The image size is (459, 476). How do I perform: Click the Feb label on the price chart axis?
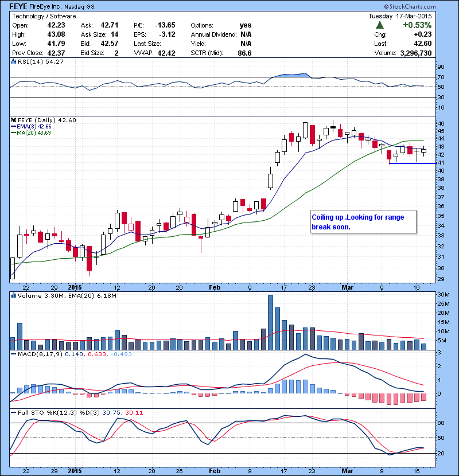coord(215,287)
